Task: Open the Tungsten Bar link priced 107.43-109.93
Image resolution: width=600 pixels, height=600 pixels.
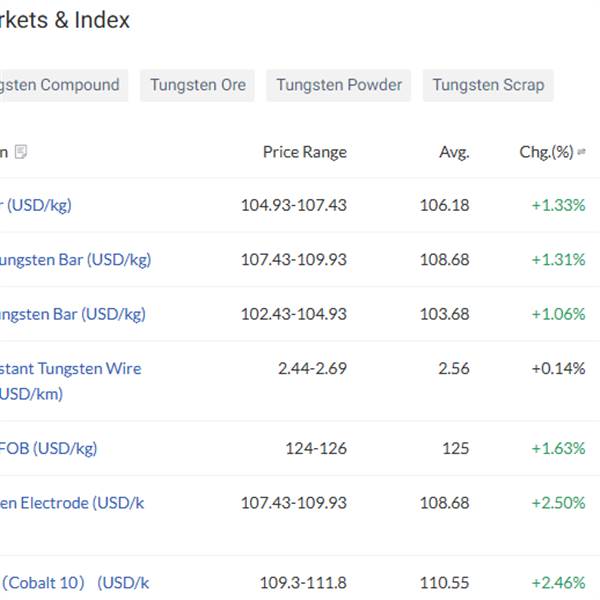Action: [76, 259]
